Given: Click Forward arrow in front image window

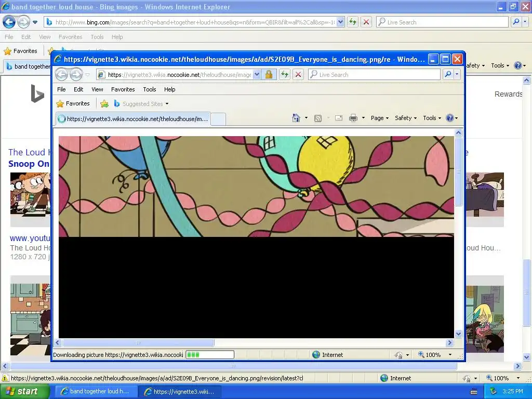Looking at the screenshot, I should tap(76, 74).
